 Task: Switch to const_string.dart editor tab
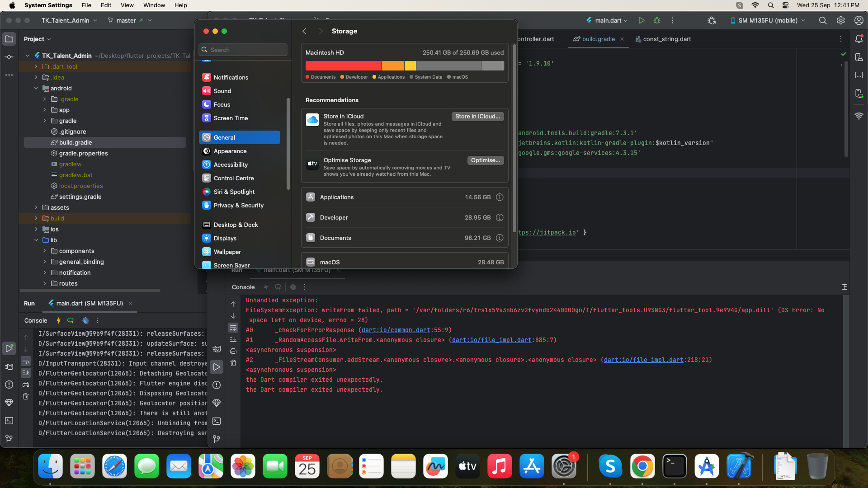tap(663, 39)
